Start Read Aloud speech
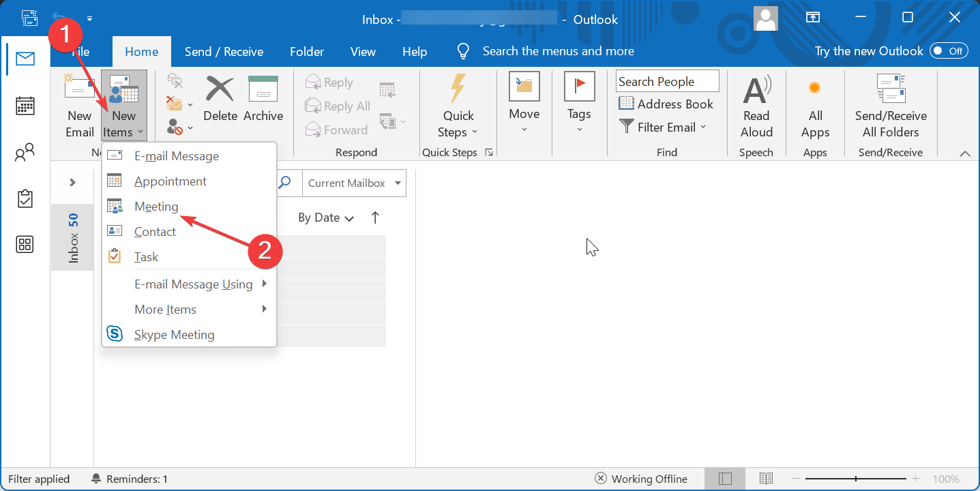The height and width of the screenshot is (491, 980). [x=756, y=106]
